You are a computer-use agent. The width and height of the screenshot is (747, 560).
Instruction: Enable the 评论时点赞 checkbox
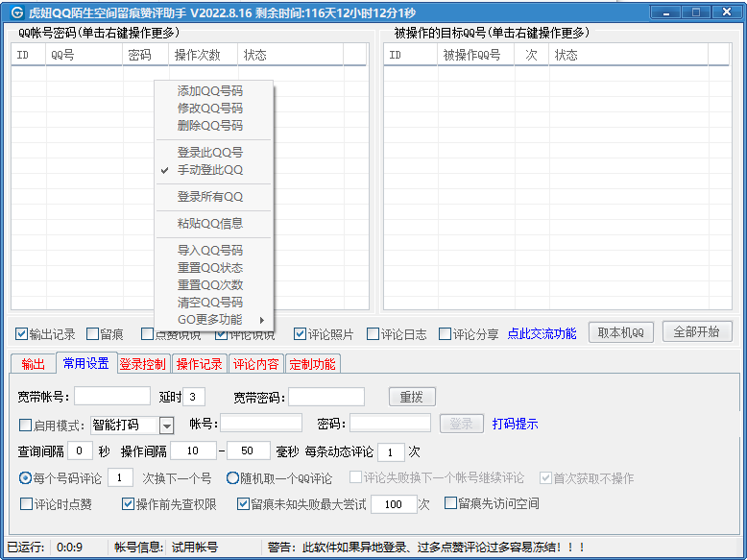26,503
